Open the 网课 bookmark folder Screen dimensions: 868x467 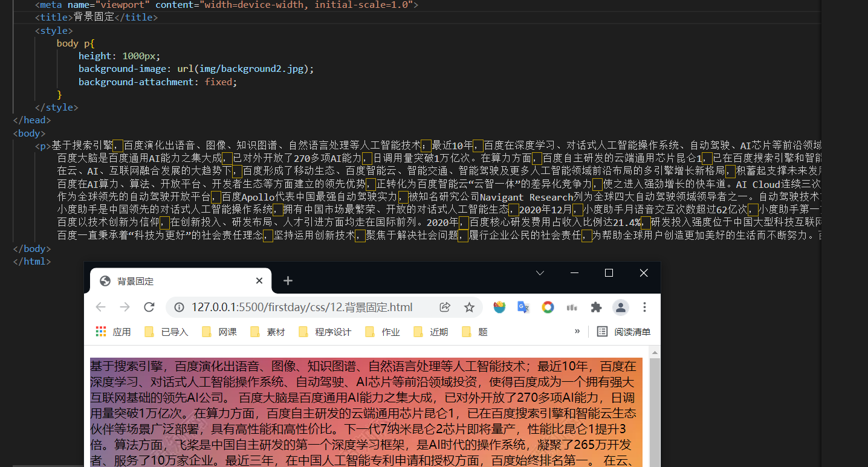(x=219, y=332)
